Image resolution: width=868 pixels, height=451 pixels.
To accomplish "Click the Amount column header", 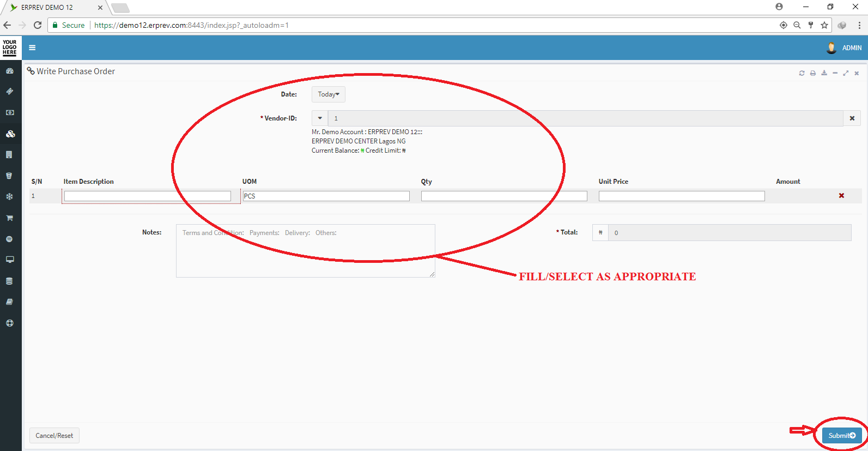I will click(x=788, y=182).
